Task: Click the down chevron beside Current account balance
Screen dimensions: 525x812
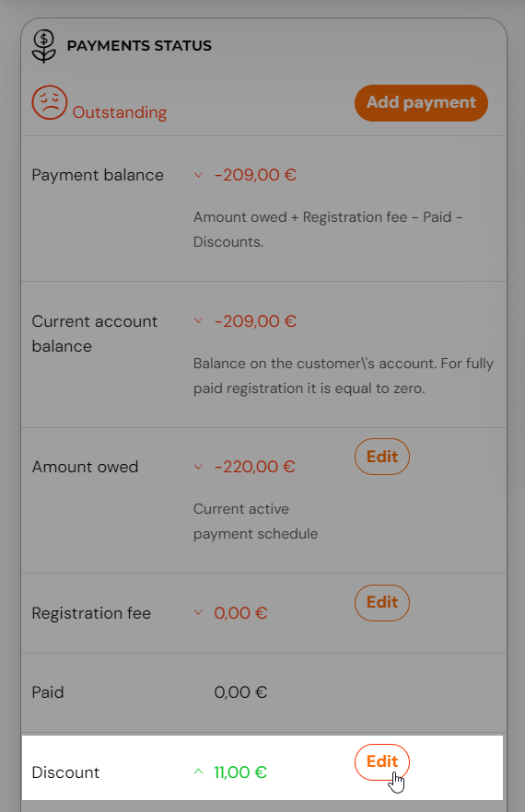Action: pos(198,321)
